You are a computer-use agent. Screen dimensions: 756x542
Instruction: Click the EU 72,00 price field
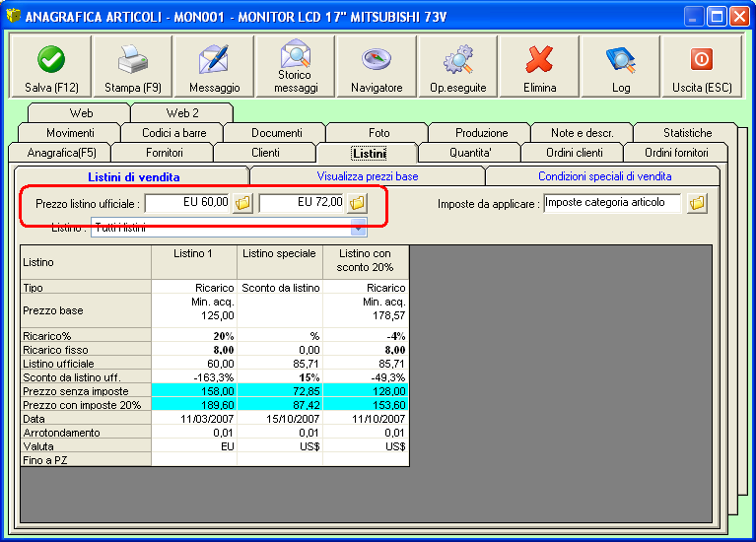point(303,203)
